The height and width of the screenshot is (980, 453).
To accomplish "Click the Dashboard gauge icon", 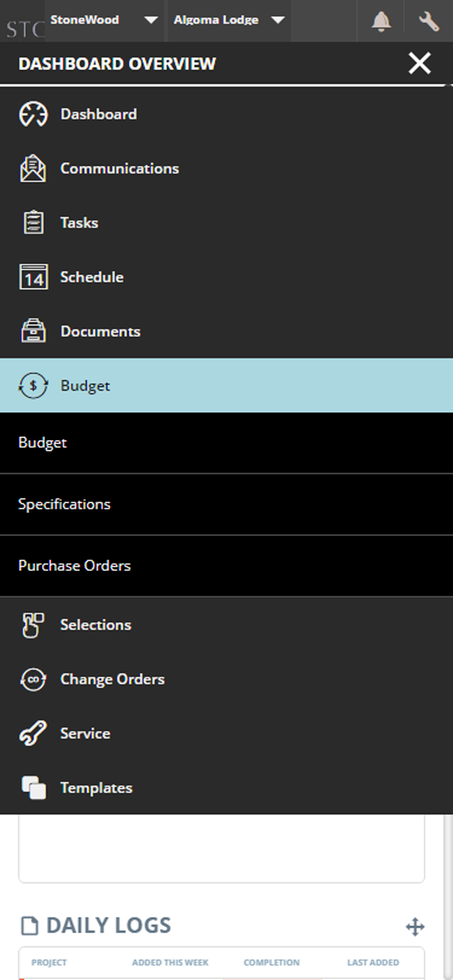I will (34, 114).
